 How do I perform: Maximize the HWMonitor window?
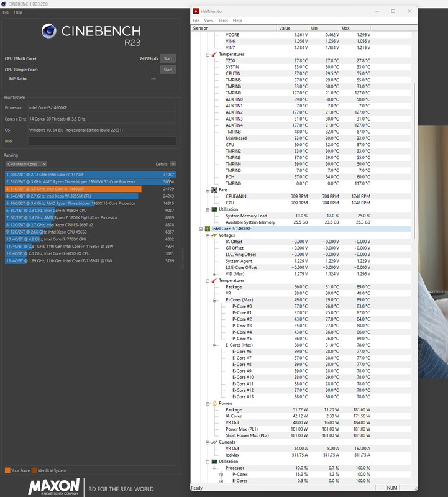(393, 11)
